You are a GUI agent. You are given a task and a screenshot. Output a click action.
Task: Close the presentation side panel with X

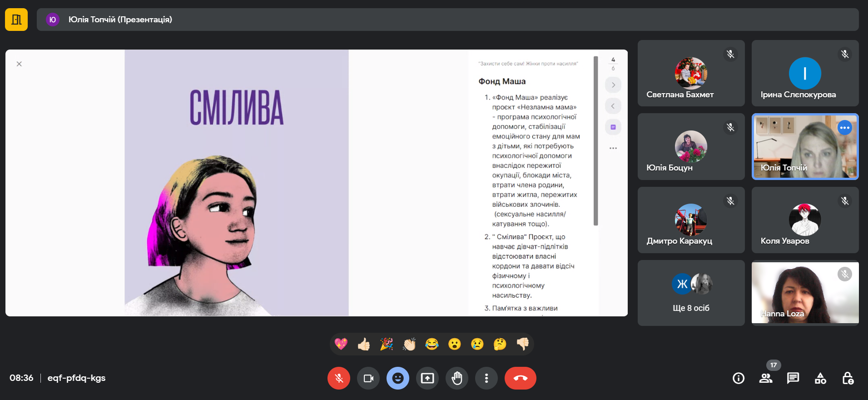click(x=19, y=64)
